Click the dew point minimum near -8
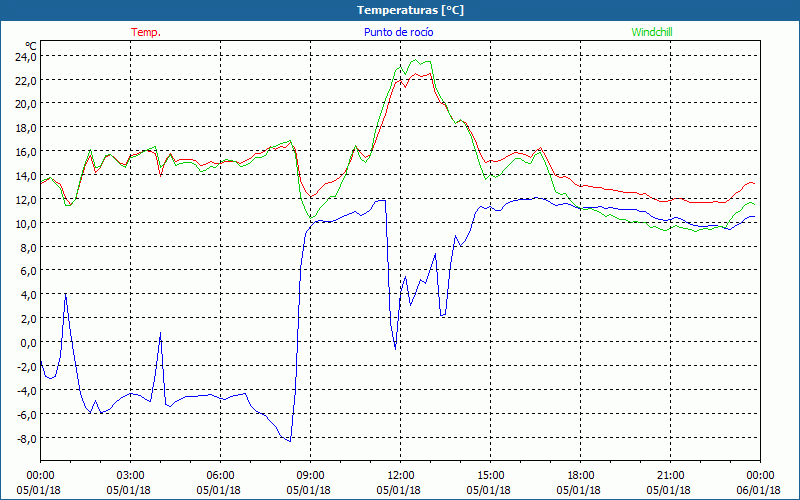800x500 pixels. [290, 441]
